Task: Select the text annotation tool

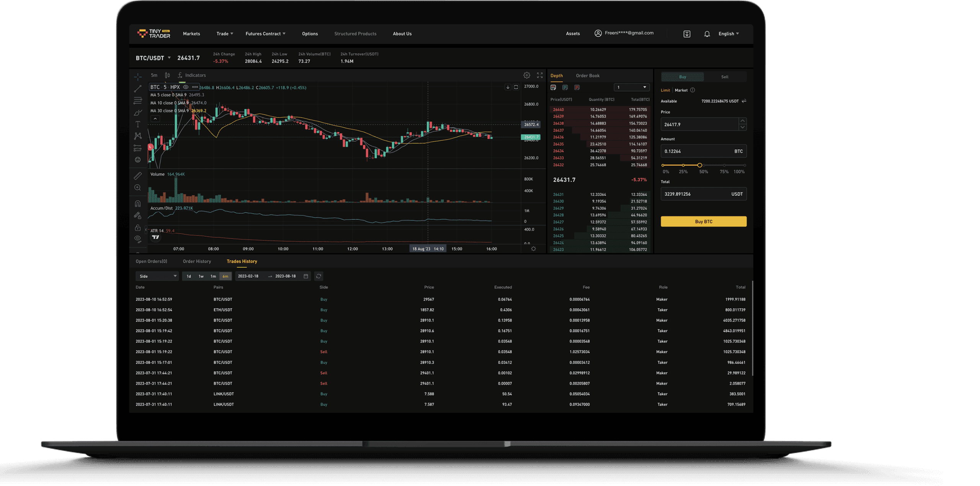Action: [138, 124]
